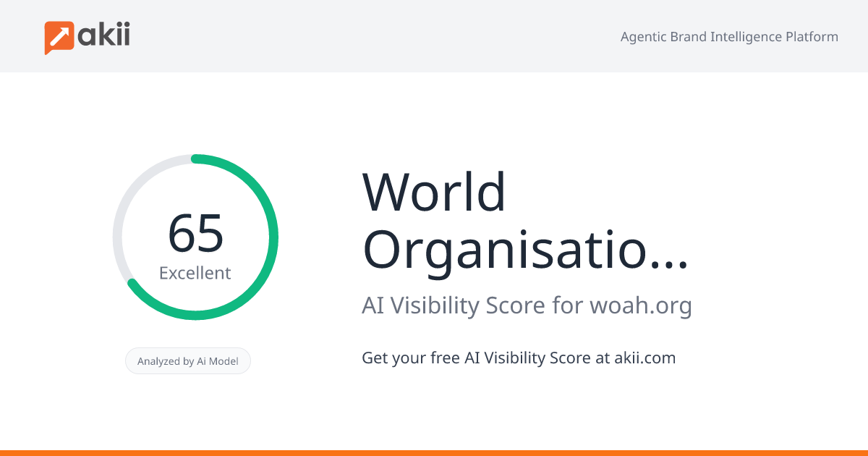The image size is (868, 456).
Task: Select the Agentic Brand Intelligence Platform header item
Action: pyautogui.click(x=729, y=36)
